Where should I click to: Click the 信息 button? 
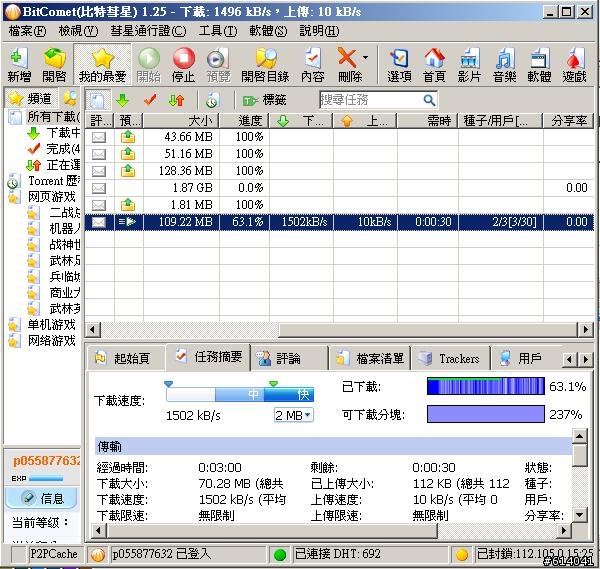[x=41, y=498]
